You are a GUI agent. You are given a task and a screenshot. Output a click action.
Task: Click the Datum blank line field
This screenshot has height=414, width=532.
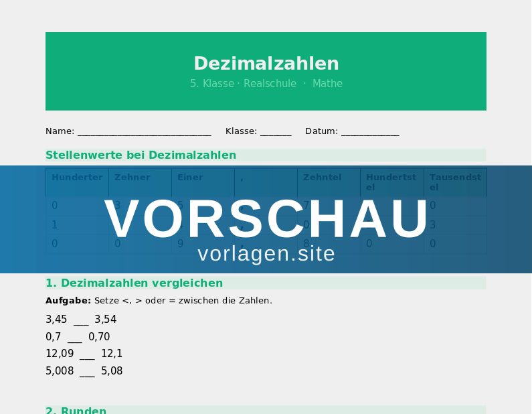click(x=370, y=132)
